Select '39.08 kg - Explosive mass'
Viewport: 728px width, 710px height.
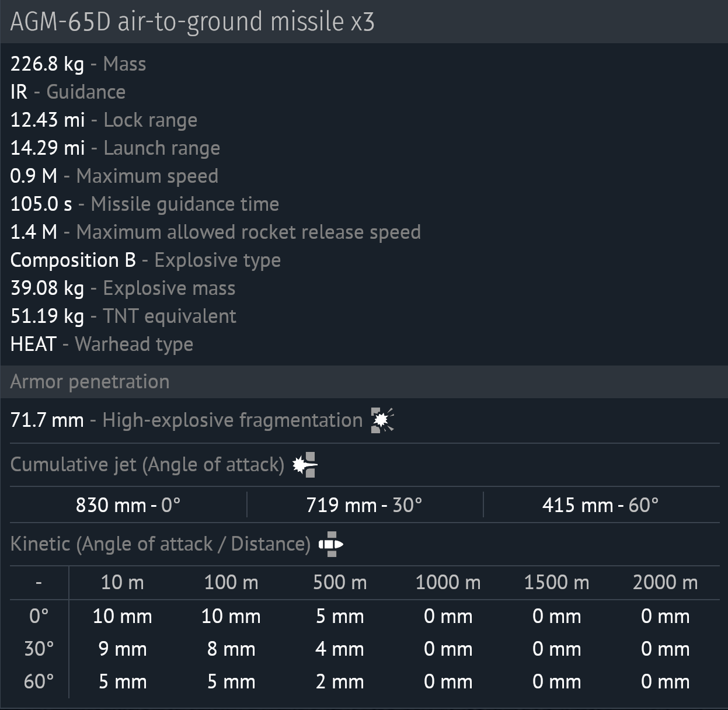(x=123, y=288)
